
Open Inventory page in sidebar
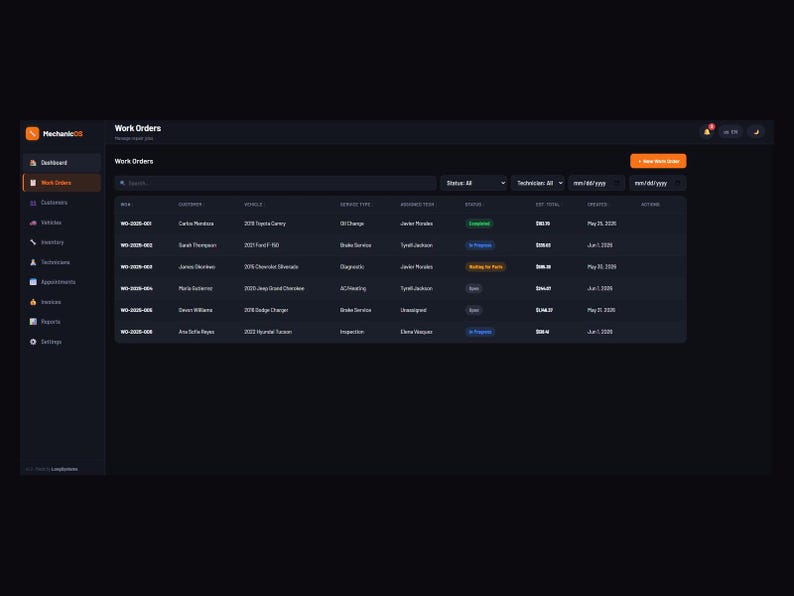point(62,242)
